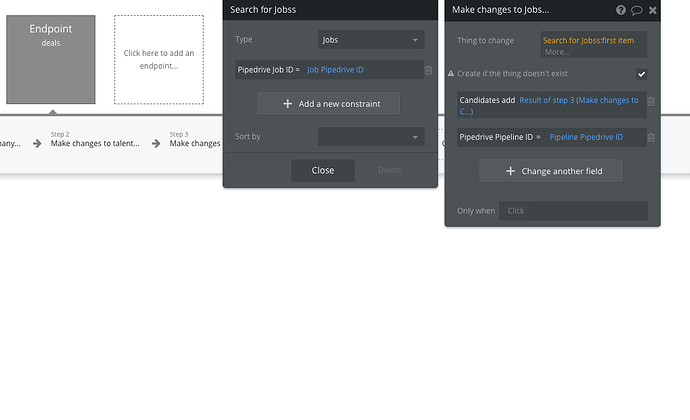This screenshot has width=690, height=420.
Task: Click the Only when condition field
Action: tap(574, 211)
